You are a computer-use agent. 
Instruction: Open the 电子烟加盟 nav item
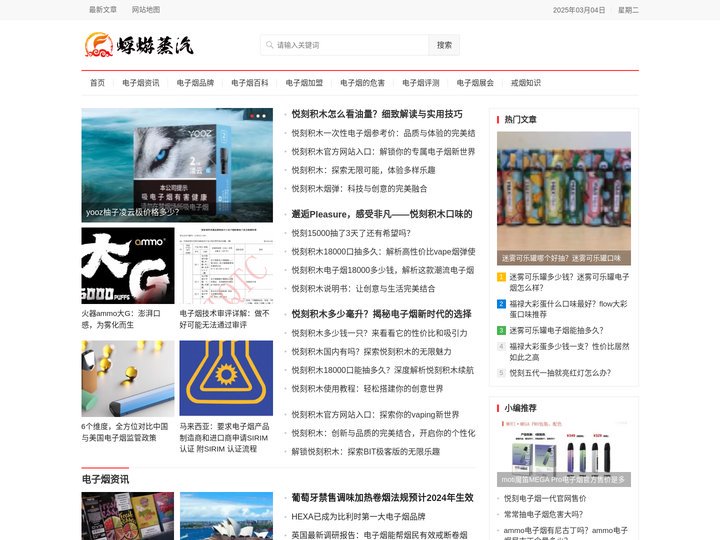tap(304, 83)
